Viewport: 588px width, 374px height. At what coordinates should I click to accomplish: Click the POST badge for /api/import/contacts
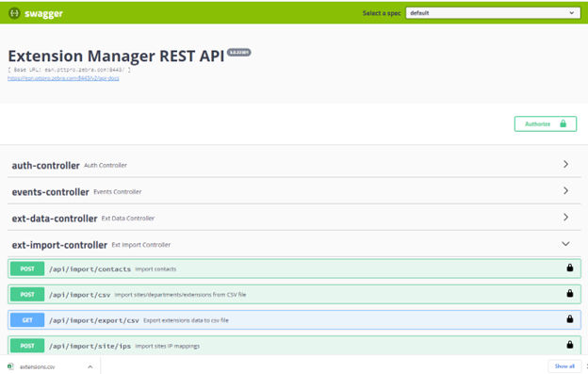tap(27, 268)
